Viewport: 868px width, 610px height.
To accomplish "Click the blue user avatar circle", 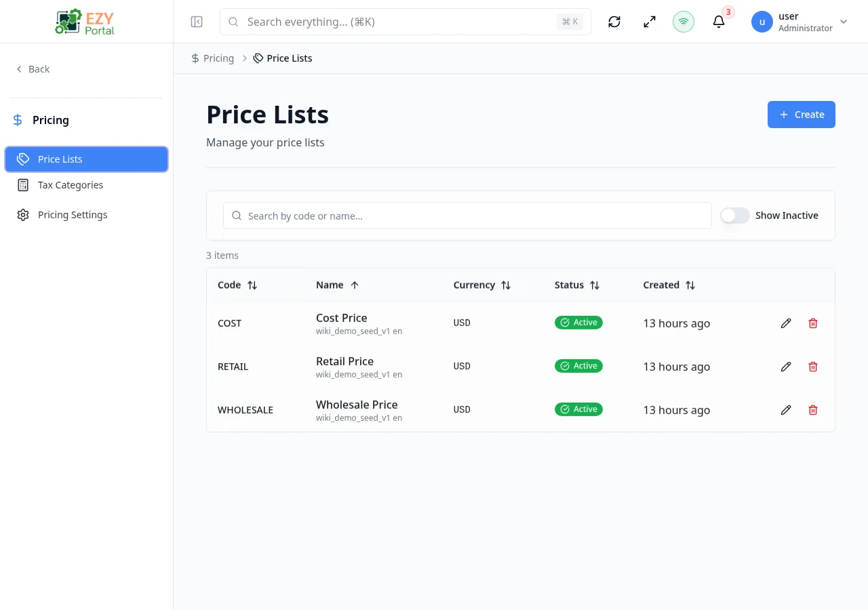I will coord(762,22).
